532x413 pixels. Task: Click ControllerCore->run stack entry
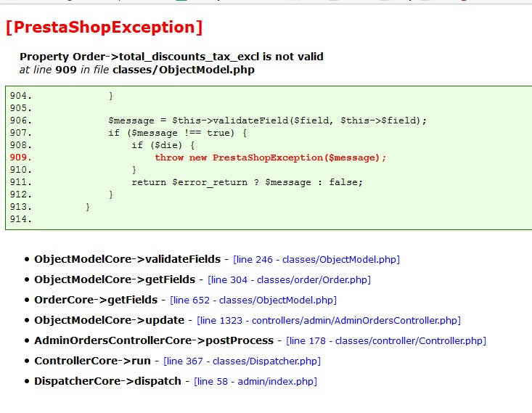click(92, 361)
